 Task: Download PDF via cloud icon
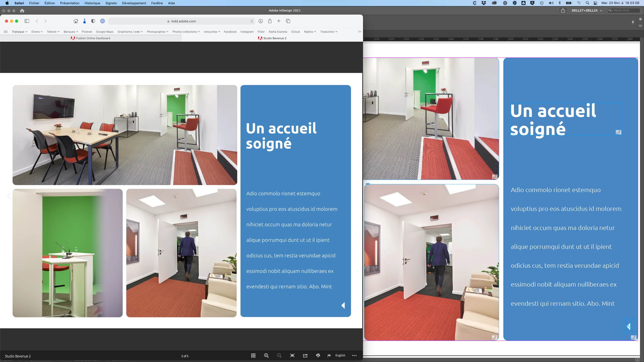pos(318,355)
